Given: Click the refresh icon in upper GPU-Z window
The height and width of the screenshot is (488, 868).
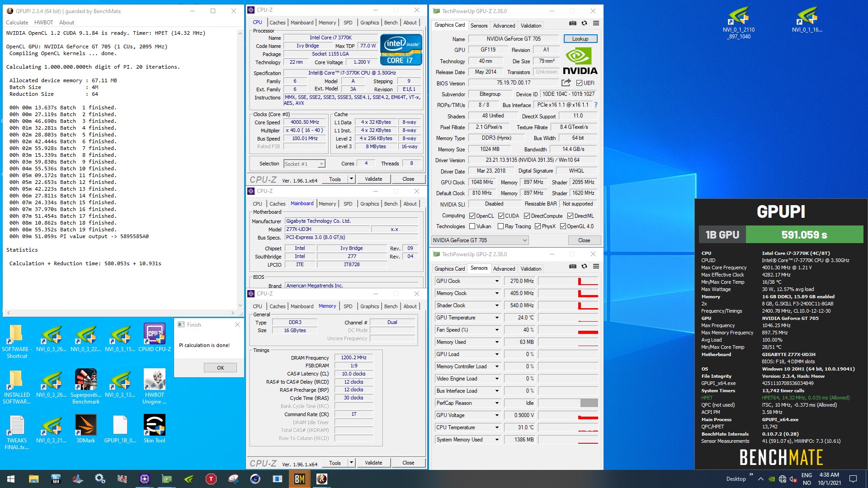Looking at the screenshot, I should 584,23.
